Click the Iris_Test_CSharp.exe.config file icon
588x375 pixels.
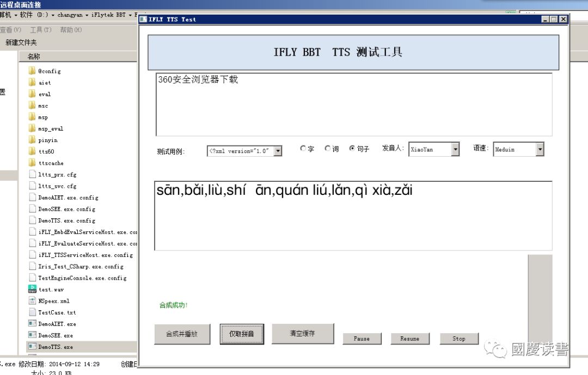pos(32,266)
